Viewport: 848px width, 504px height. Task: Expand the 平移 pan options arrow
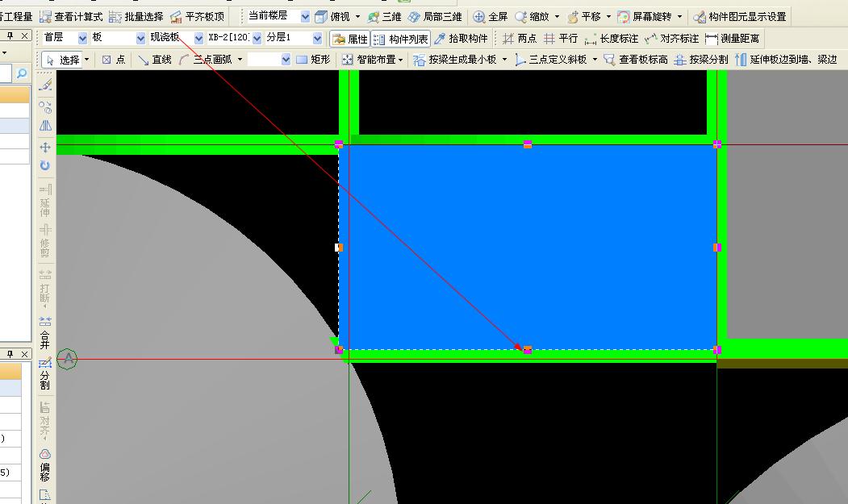(608, 17)
